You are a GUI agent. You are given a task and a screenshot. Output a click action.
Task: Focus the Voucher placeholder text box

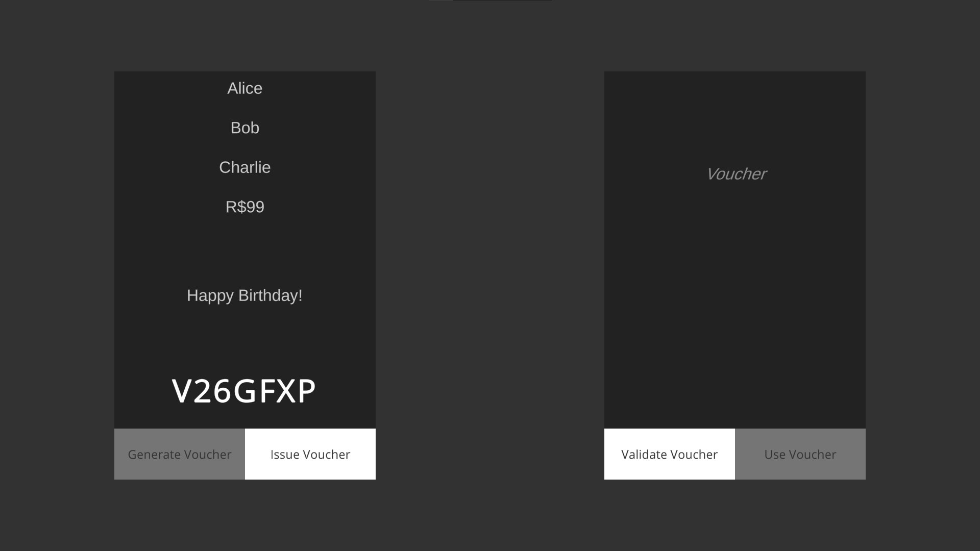click(x=735, y=174)
